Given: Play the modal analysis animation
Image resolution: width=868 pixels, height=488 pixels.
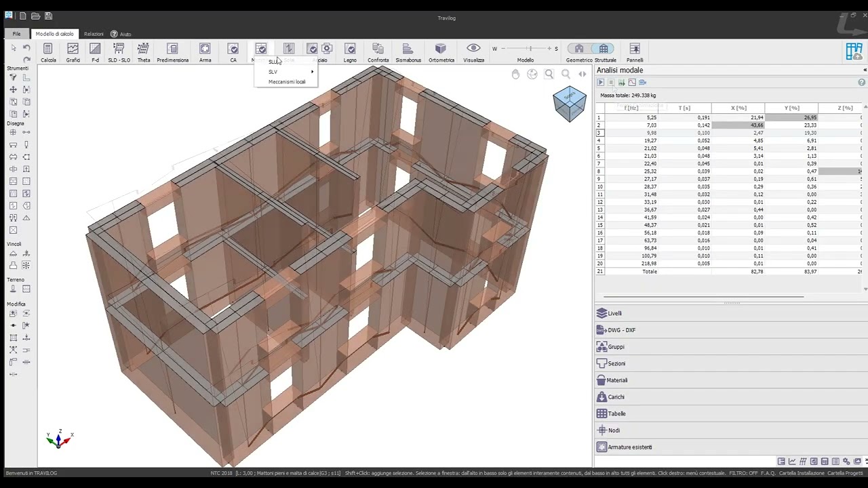Looking at the screenshot, I should [601, 83].
